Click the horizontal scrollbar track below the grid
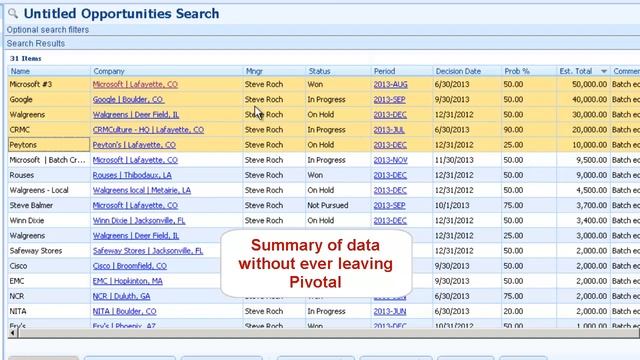The height and width of the screenshot is (360, 640). 329,333
